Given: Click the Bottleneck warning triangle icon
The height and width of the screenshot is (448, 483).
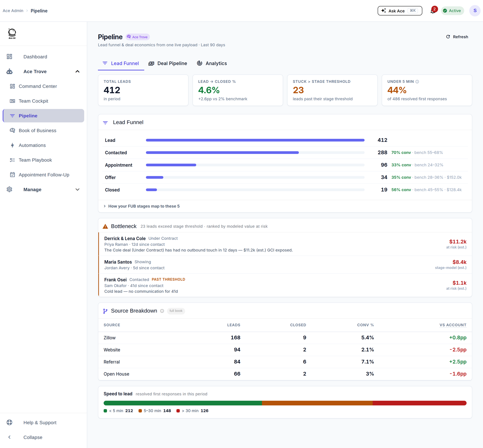Looking at the screenshot, I should tap(105, 226).
